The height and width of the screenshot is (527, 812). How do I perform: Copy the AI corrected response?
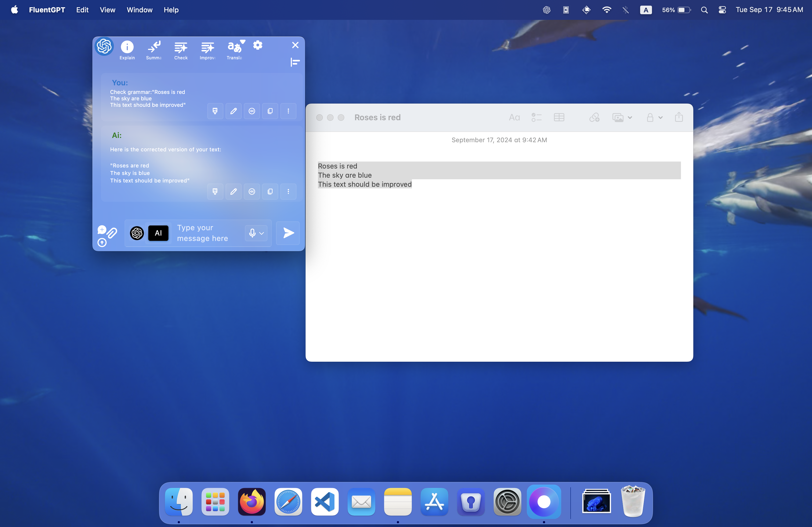(270, 192)
